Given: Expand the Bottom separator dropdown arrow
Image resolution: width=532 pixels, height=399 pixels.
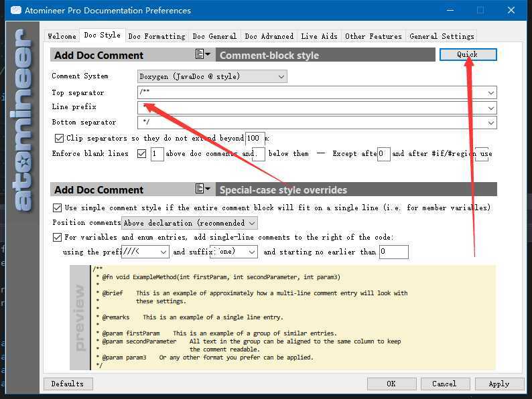Looking at the screenshot, I should tap(490, 123).
